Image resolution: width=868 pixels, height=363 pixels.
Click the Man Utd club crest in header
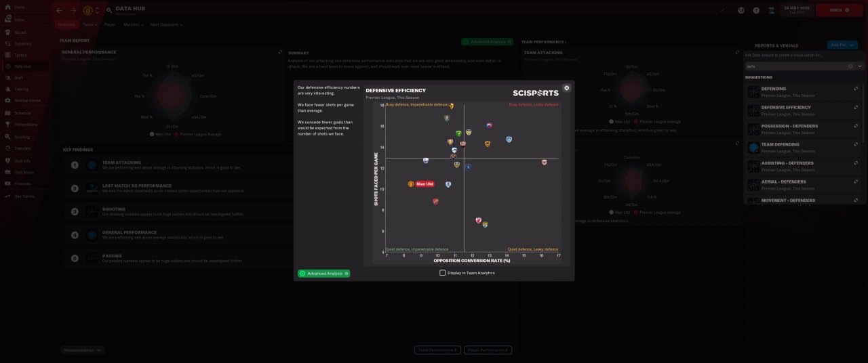click(87, 10)
